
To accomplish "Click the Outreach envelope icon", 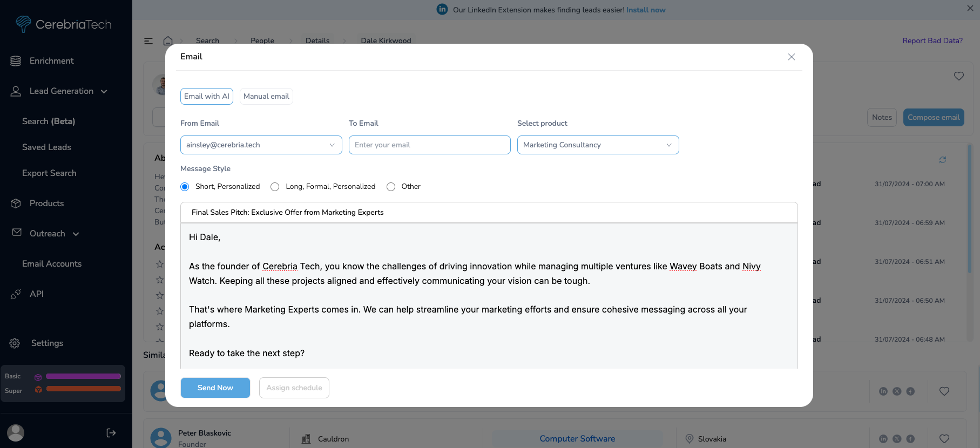I will pyautogui.click(x=17, y=232).
